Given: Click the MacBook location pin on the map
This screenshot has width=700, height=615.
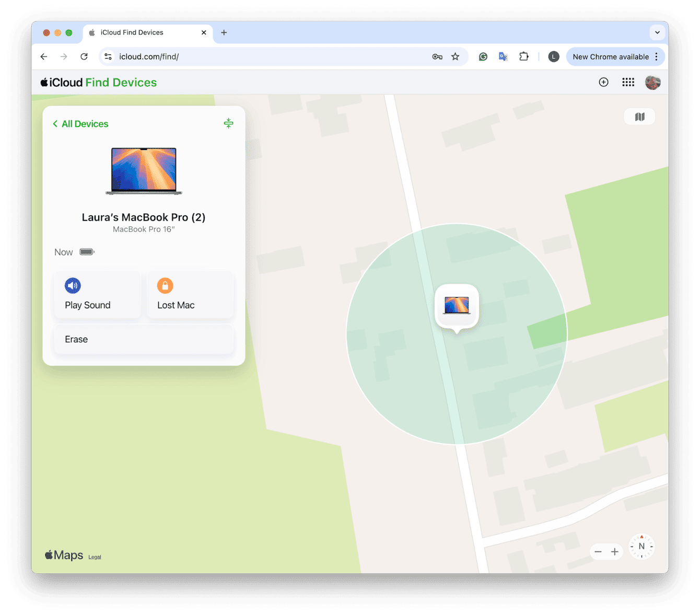Looking at the screenshot, I should click(x=457, y=306).
